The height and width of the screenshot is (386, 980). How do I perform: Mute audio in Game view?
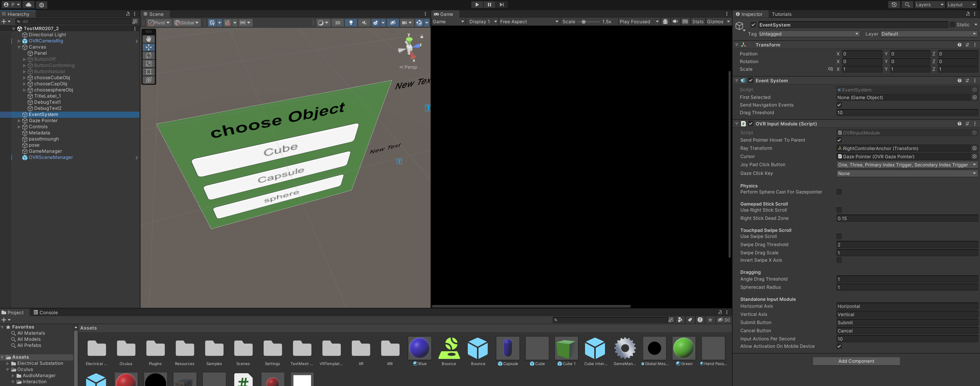675,22
